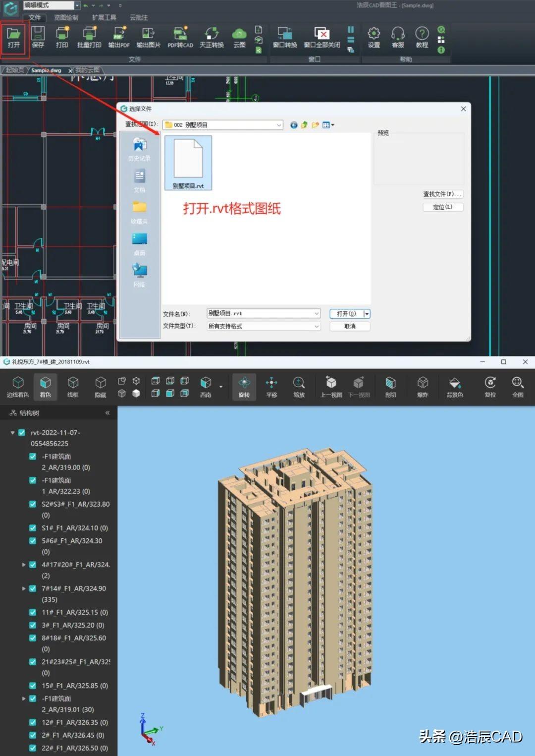This screenshot has height=756, width=535.
Task: Collapse the 结构树 structure tree panel
Action: pos(107,412)
